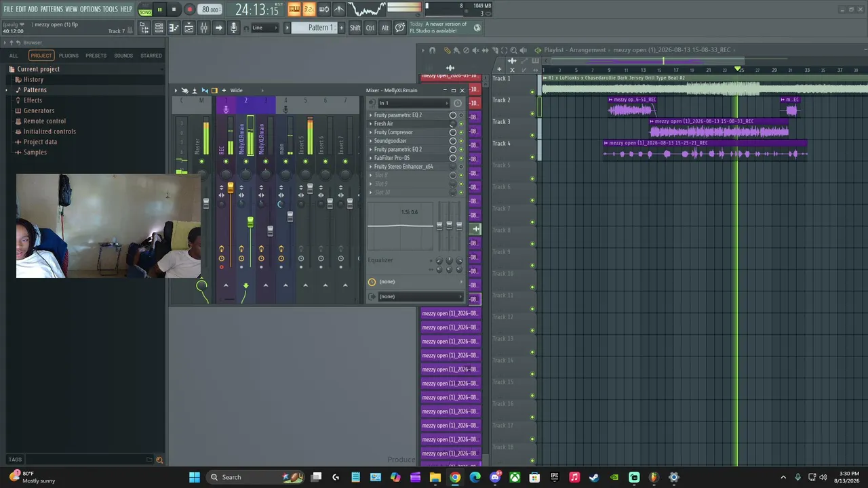This screenshot has width=868, height=488.
Task: Expand the Fruity Compressor slot menu
Action: point(371,132)
